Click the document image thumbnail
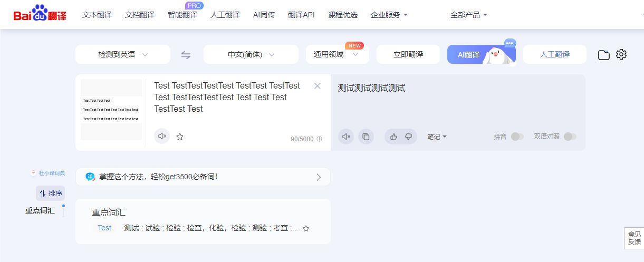 (111, 110)
